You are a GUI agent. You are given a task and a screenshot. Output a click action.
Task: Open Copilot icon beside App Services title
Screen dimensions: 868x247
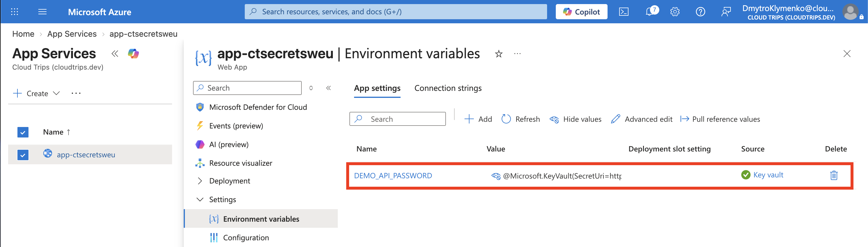tap(133, 54)
